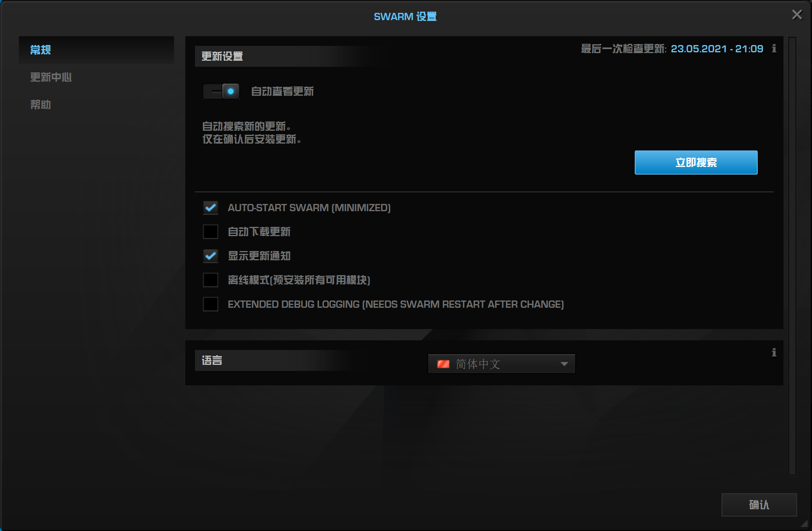Viewport: 812px width, 531px height.
Task: Enable 离线模式 checkbox
Action: (211, 280)
